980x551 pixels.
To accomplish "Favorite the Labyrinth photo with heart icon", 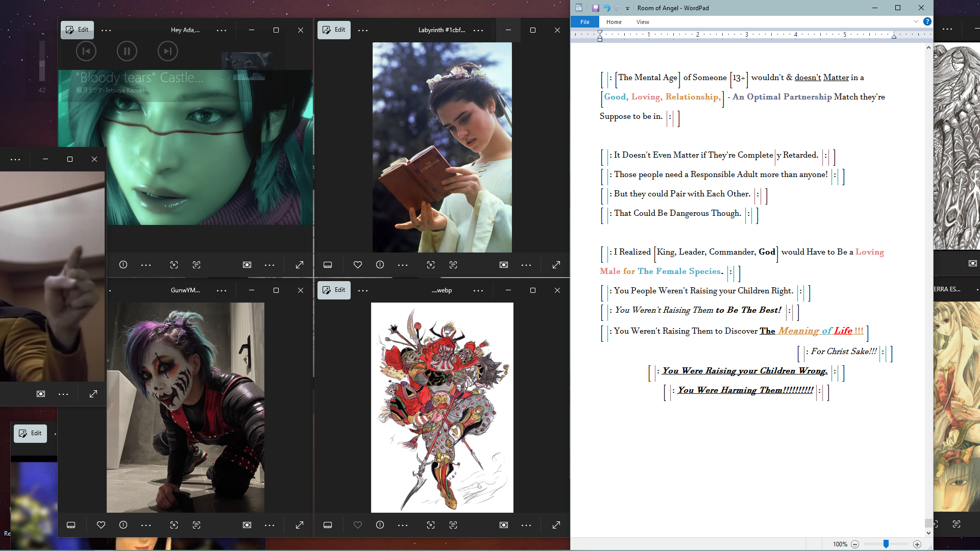I will (x=358, y=265).
